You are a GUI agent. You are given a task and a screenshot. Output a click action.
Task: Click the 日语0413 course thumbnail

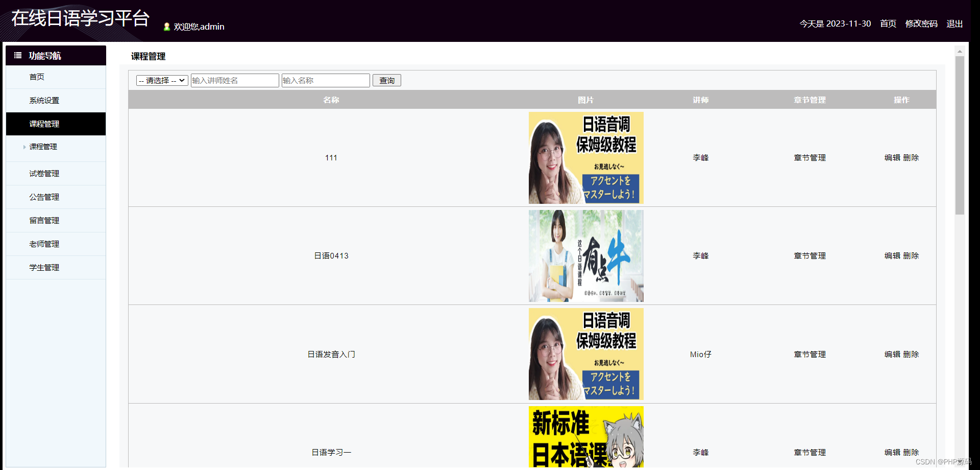[586, 256]
